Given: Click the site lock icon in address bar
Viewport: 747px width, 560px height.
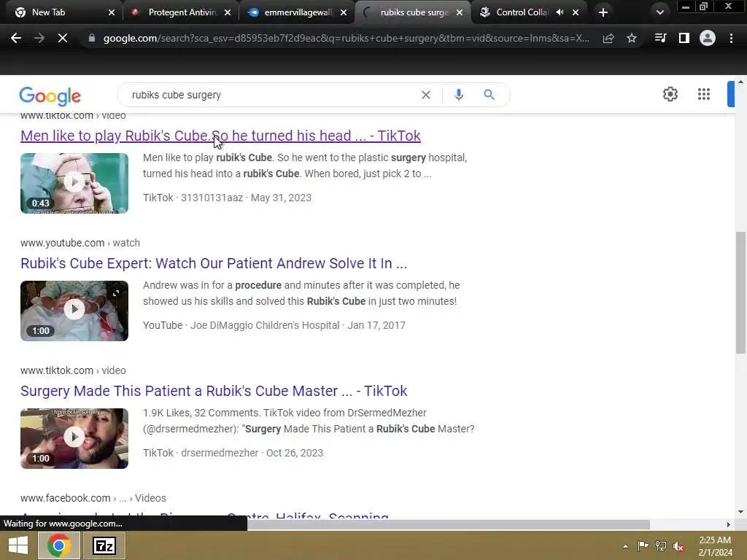Looking at the screenshot, I should 92,38.
